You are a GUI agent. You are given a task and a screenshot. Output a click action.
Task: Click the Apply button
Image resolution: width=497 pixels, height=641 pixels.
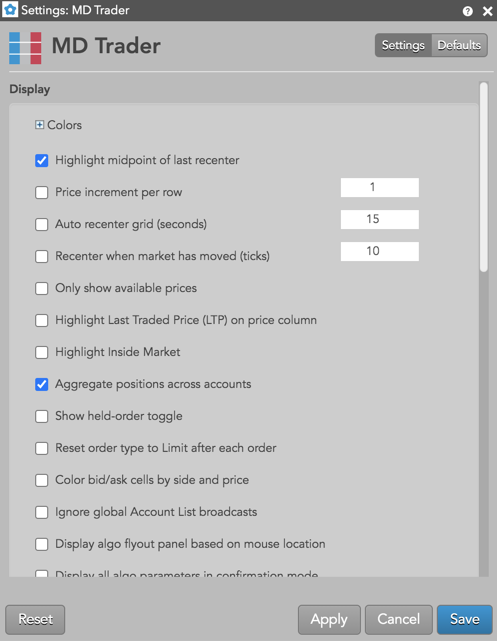[329, 619]
